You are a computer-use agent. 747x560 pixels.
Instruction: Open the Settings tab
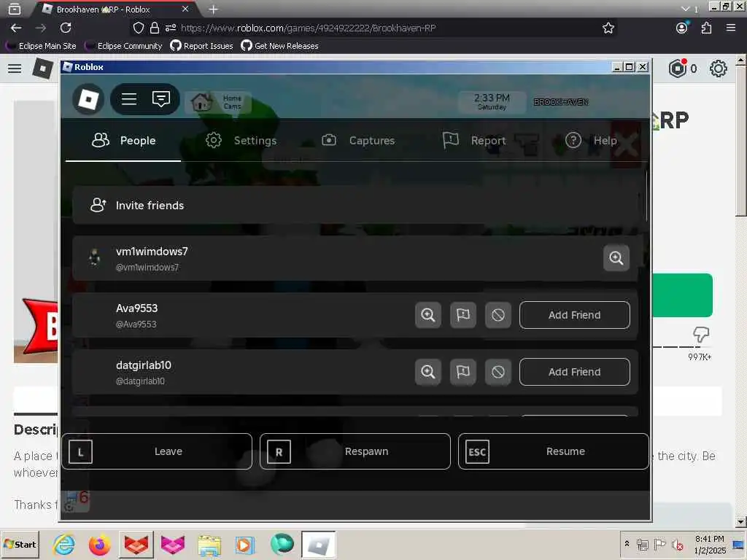pos(241,141)
